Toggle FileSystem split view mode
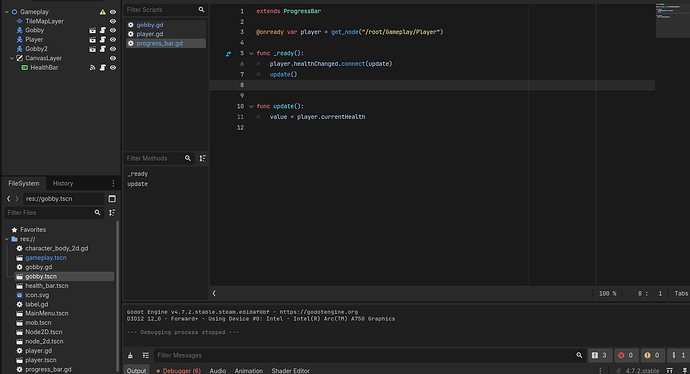690x374 pixels. pyautogui.click(x=112, y=199)
